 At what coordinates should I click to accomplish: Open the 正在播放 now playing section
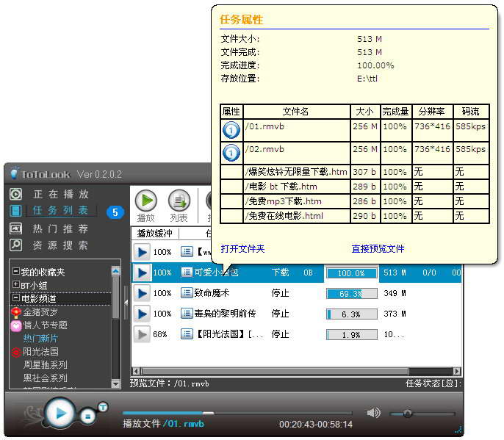[x=61, y=194]
